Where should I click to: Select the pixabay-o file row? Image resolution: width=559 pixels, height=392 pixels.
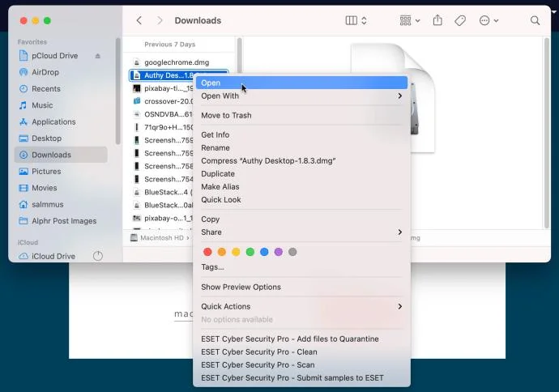162,218
